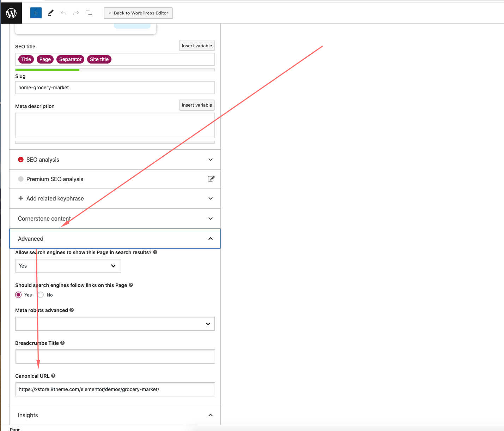Click the SEO analysis down chevron
This screenshot has width=504, height=431.
[211, 160]
